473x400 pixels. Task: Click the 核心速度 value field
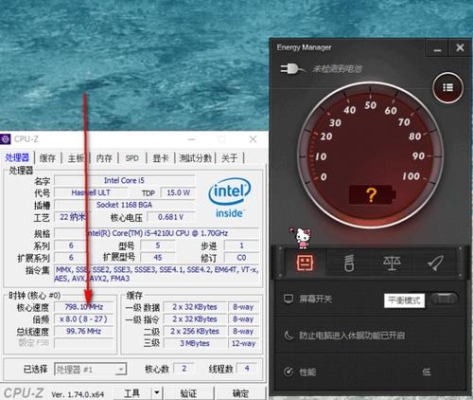click(84, 307)
